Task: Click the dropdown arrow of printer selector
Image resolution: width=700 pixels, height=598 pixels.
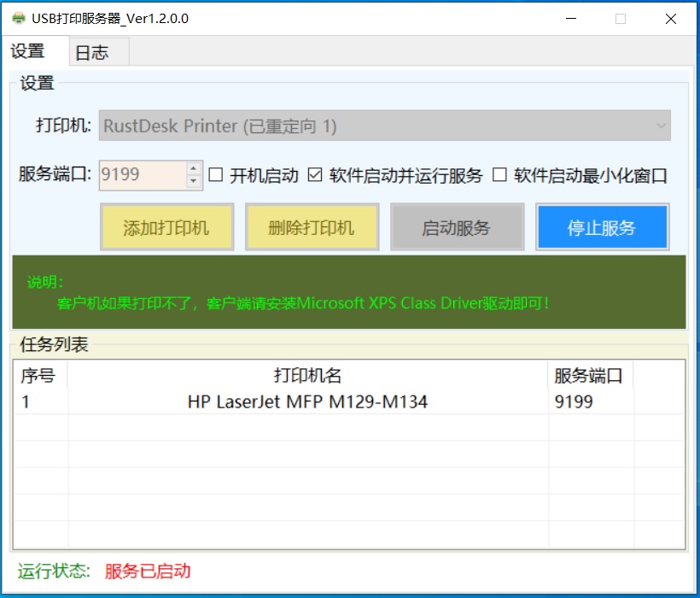Action: [x=660, y=126]
